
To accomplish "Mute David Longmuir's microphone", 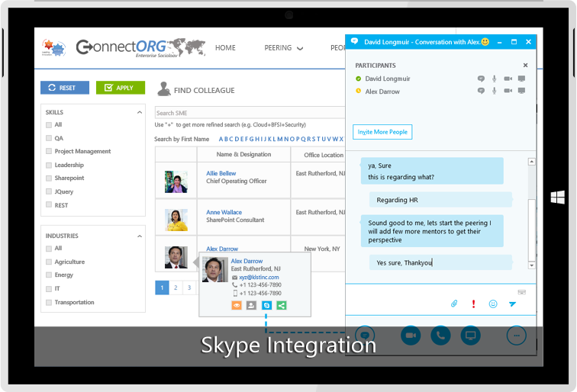I will point(495,79).
